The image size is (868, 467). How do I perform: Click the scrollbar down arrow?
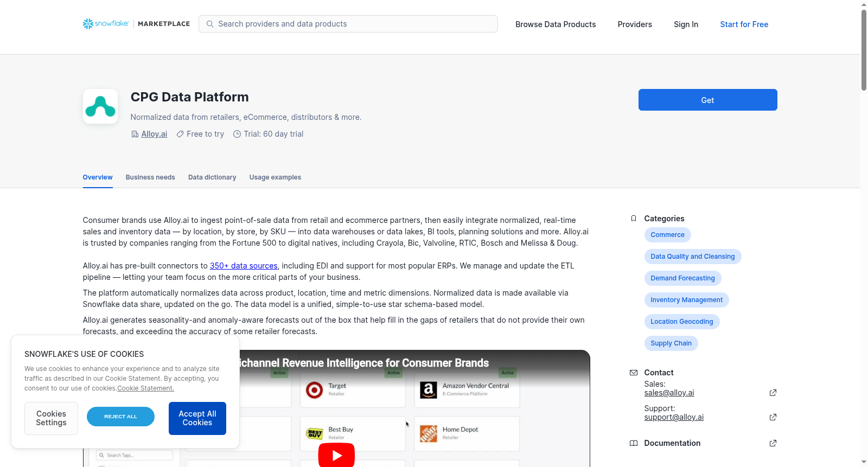(864, 462)
